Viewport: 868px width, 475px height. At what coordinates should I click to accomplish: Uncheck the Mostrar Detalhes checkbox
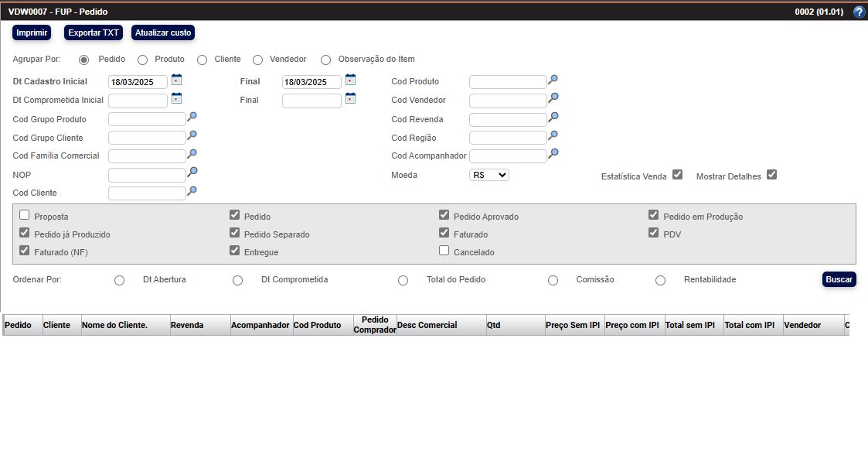(x=771, y=175)
